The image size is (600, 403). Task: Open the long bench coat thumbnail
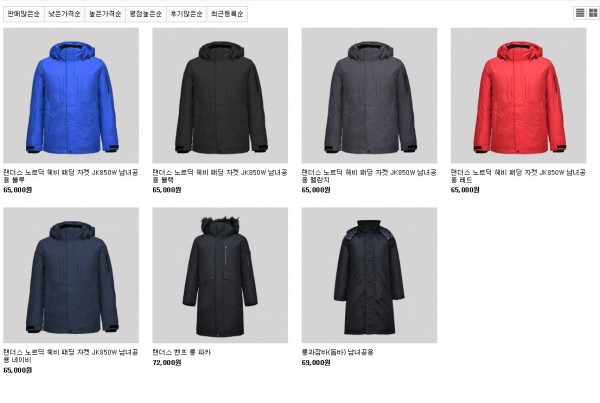(369, 276)
